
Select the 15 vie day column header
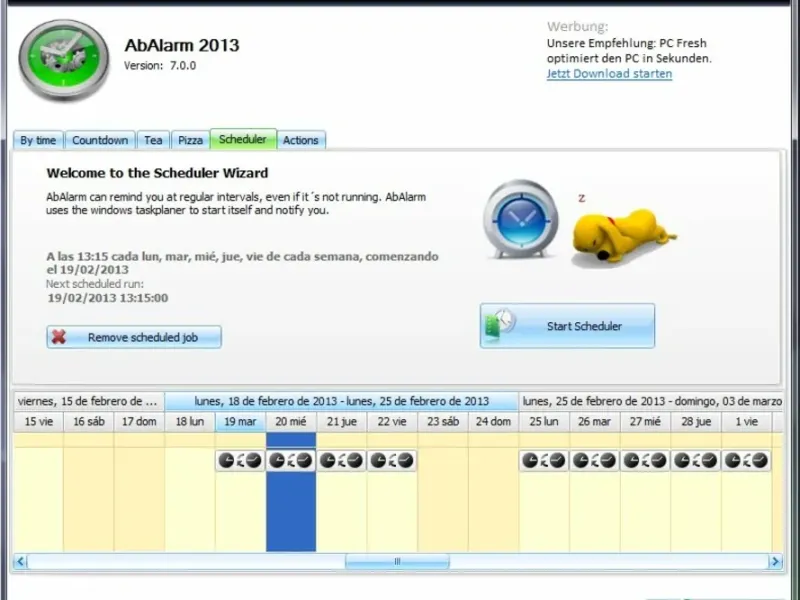39,422
